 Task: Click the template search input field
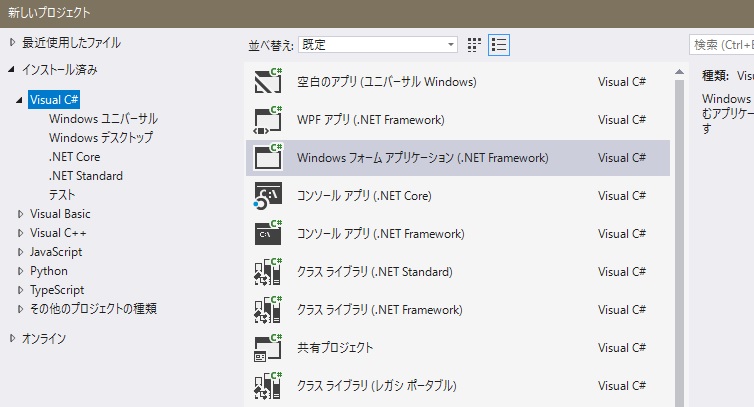point(722,45)
